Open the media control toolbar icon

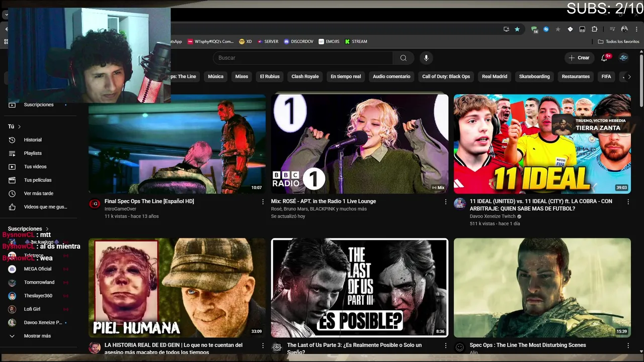coord(612,29)
